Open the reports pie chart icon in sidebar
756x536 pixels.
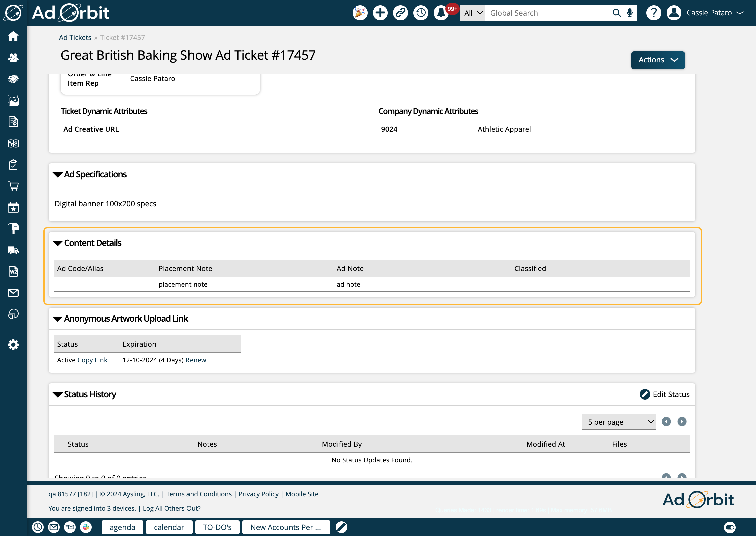point(13,314)
